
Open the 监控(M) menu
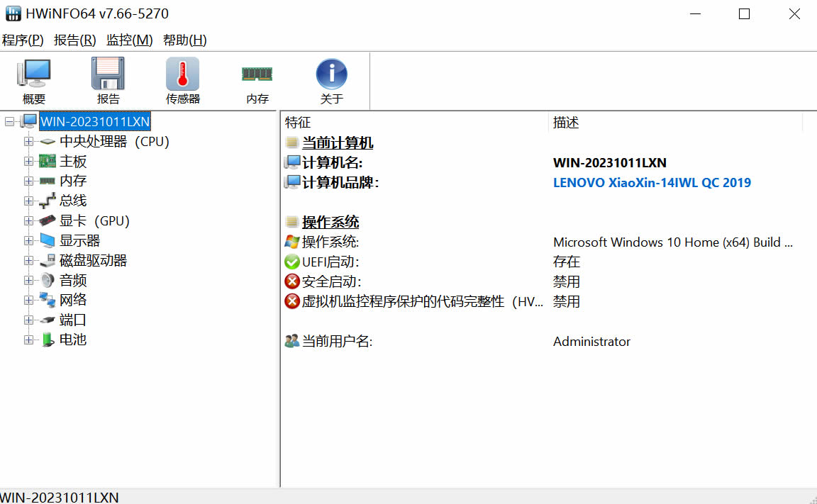click(x=129, y=40)
